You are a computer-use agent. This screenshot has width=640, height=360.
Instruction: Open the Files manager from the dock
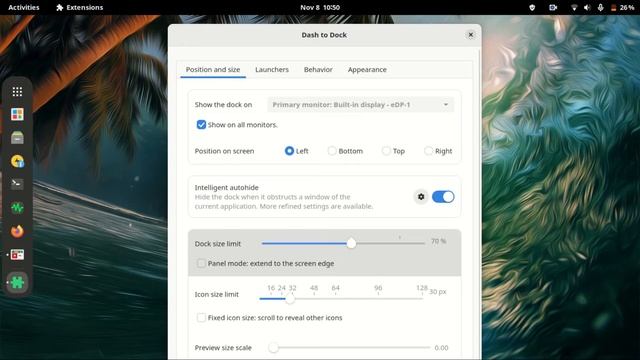click(x=17, y=138)
